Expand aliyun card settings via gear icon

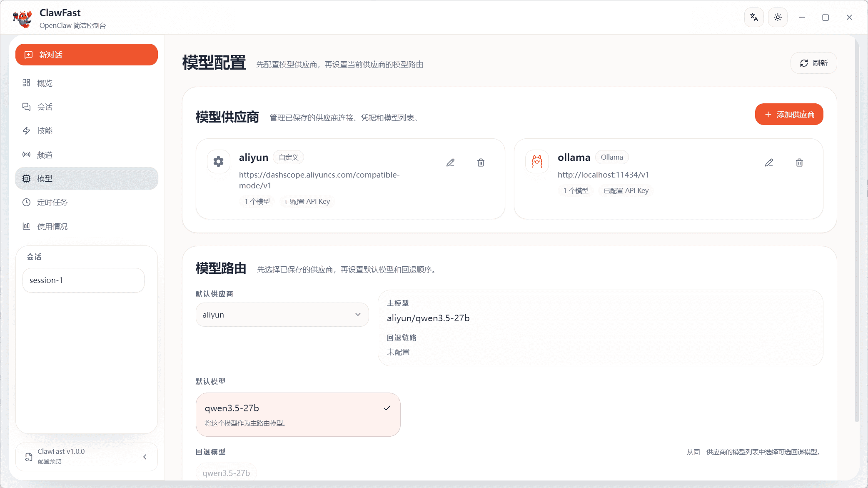pos(218,161)
